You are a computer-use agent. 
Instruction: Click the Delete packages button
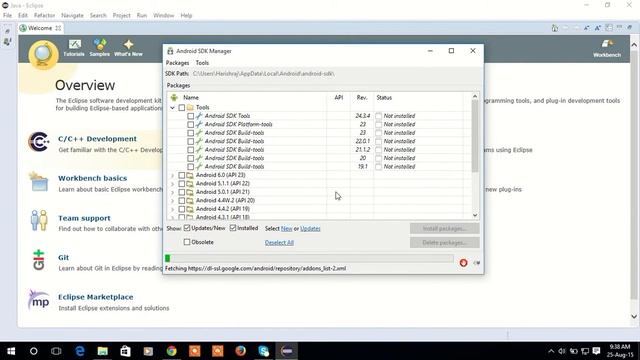[444, 242]
